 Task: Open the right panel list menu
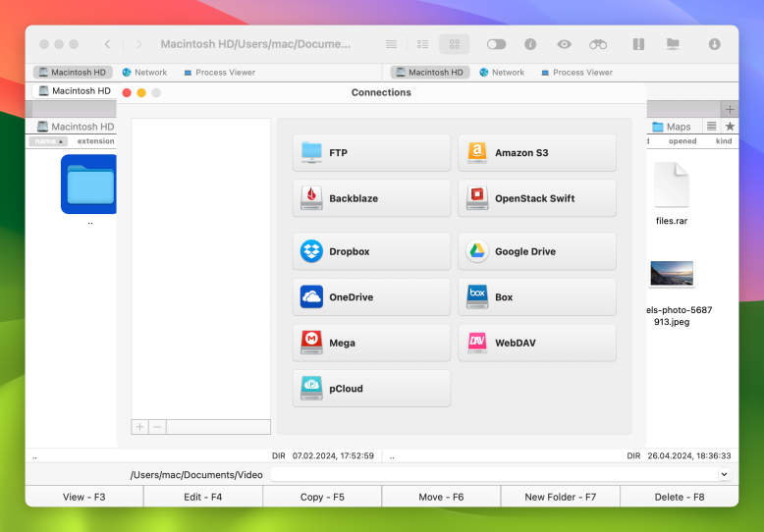tap(711, 127)
